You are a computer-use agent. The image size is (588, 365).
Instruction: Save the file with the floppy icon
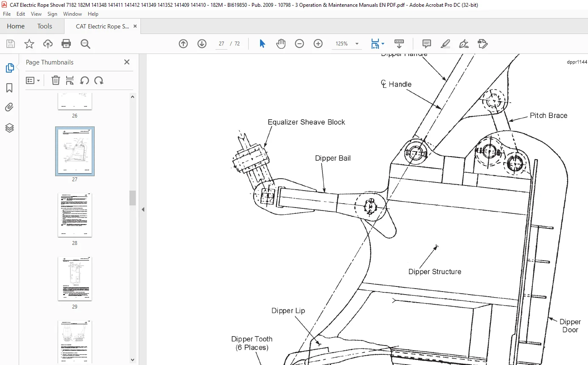click(x=11, y=44)
